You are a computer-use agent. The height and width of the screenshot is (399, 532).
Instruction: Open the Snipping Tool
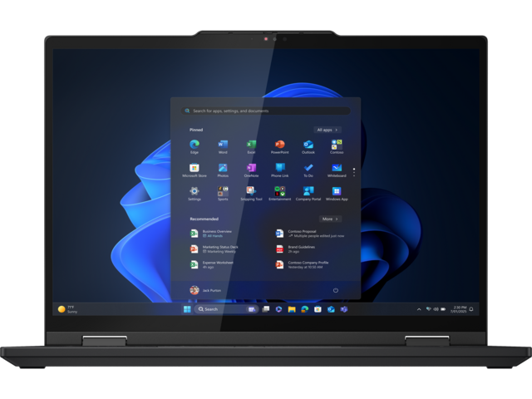(251, 191)
